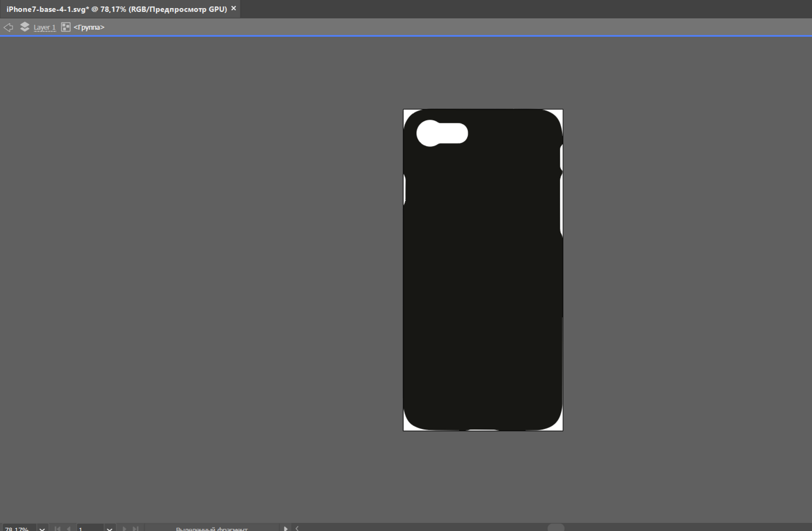Open the artboard number dropdown
Image resolution: width=812 pixels, height=531 pixels.
[109, 528]
